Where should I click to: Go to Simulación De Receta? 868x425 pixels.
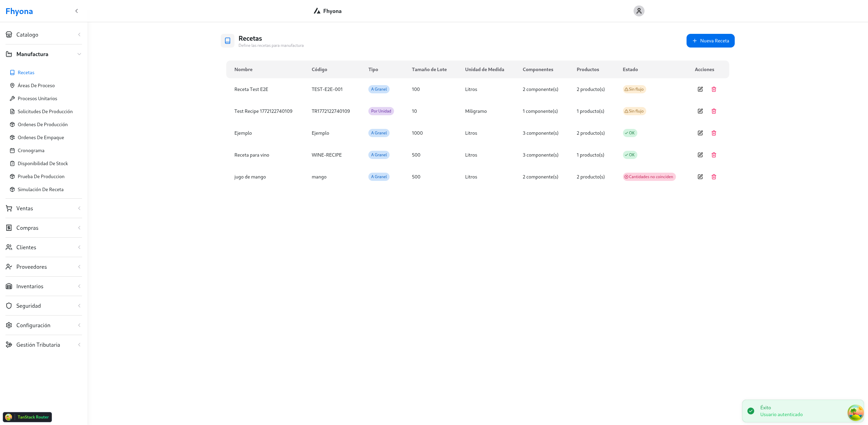click(x=40, y=189)
